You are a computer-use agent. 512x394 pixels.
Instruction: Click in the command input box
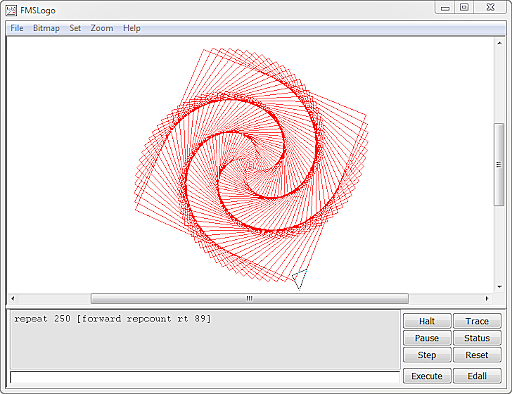tap(205, 377)
